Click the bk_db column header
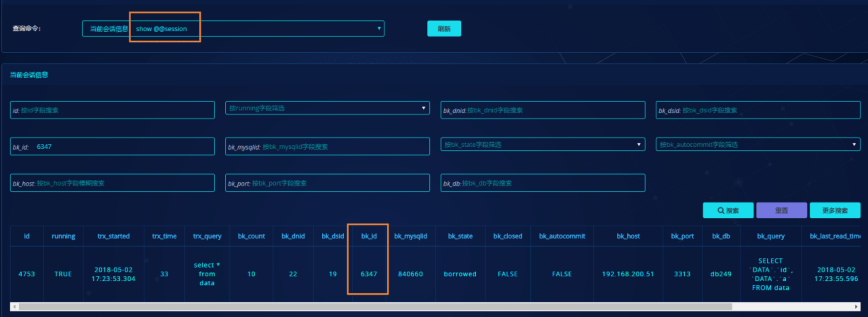This screenshot has width=868, height=317. point(721,236)
